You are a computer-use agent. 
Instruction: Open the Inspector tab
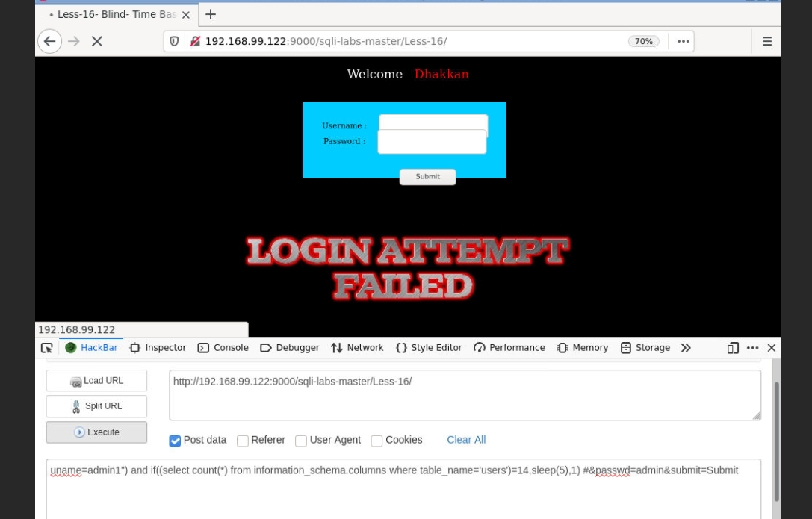(x=158, y=348)
